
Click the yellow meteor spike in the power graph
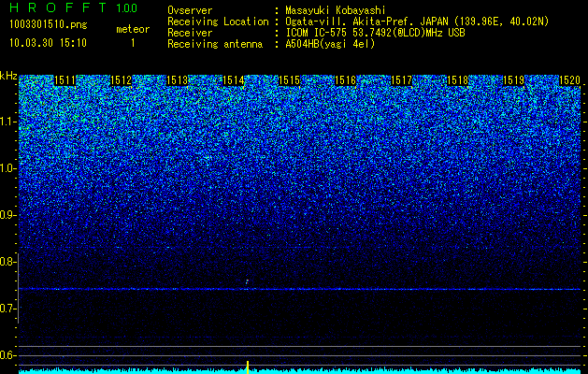248,367
